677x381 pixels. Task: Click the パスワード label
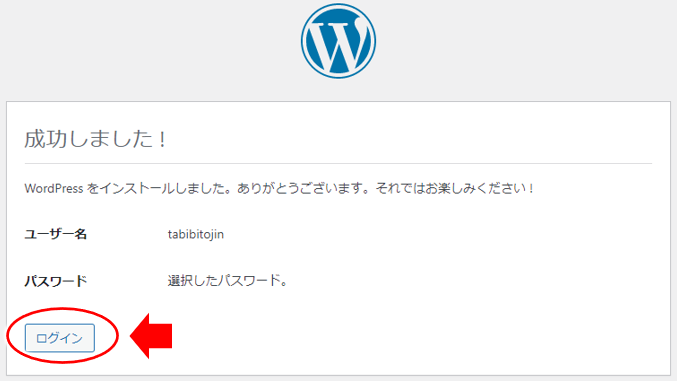tap(55, 281)
